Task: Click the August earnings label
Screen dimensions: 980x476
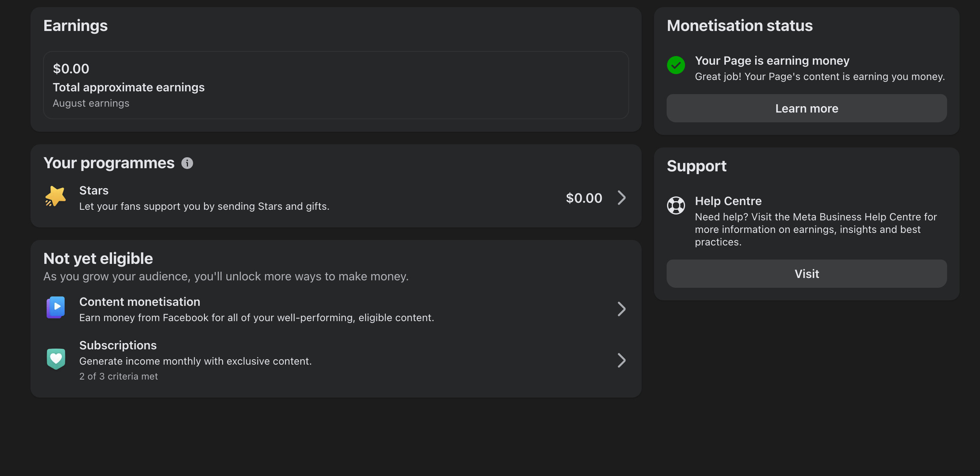Action: pos(91,103)
